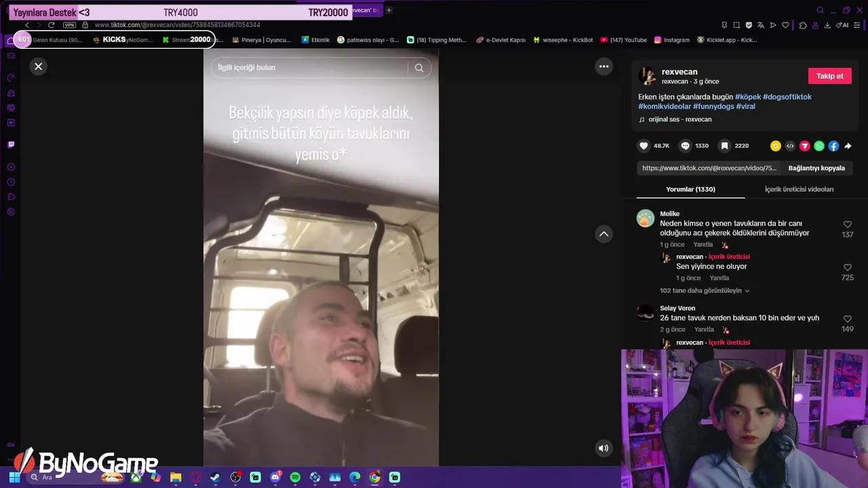This screenshot has height=488, width=868.
Task: Switch to İçerik üreticisi videoları tab
Action: 799,189
